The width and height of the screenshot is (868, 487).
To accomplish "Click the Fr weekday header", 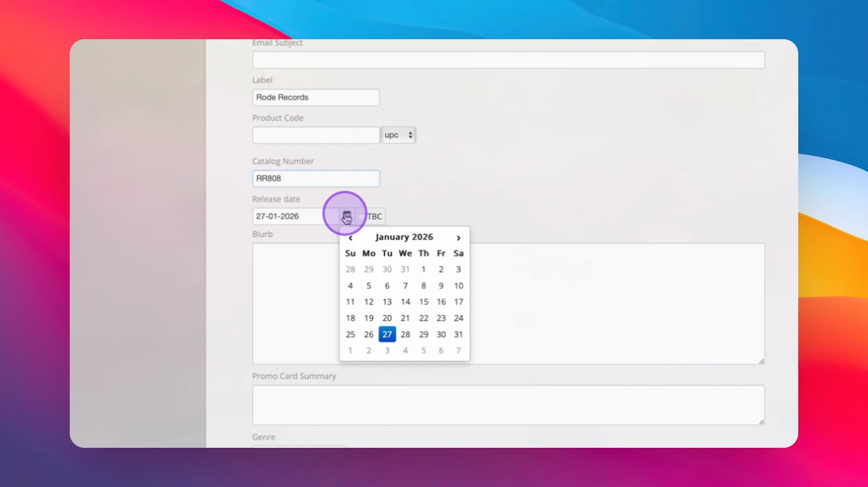I will [x=441, y=253].
